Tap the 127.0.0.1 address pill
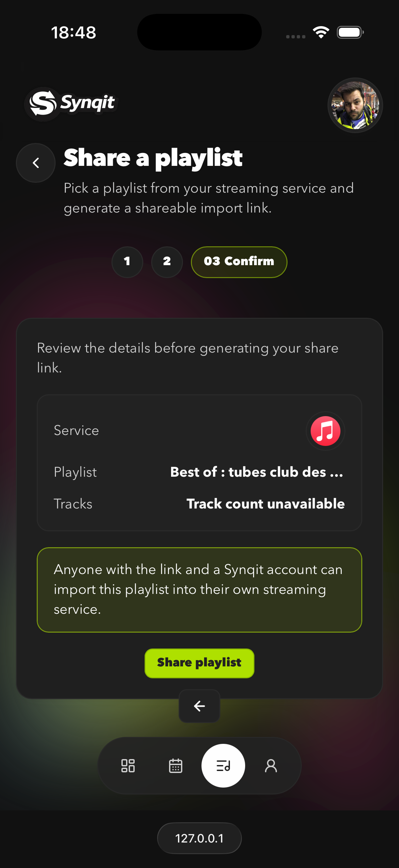399x868 pixels. (199, 838)
